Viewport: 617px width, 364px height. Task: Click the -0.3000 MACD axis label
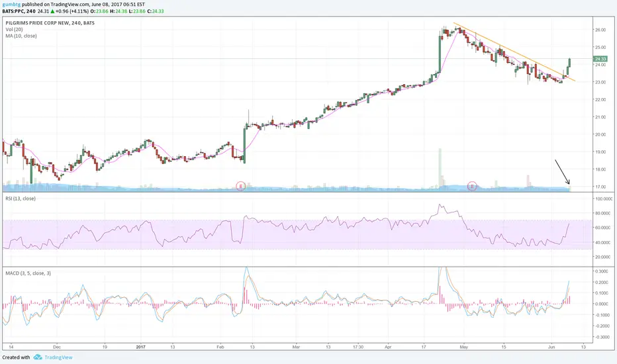tap(602, 338)
